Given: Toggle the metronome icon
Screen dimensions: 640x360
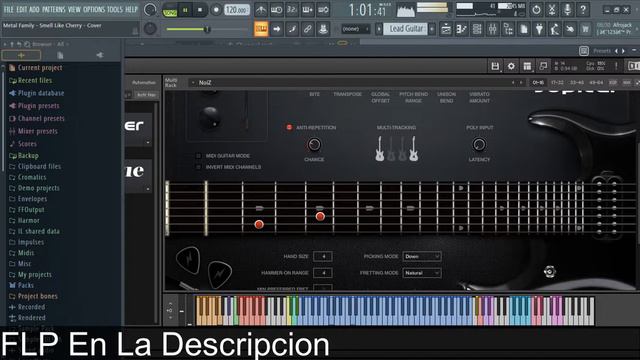Looking at the screenshot, I should (261, 10).
